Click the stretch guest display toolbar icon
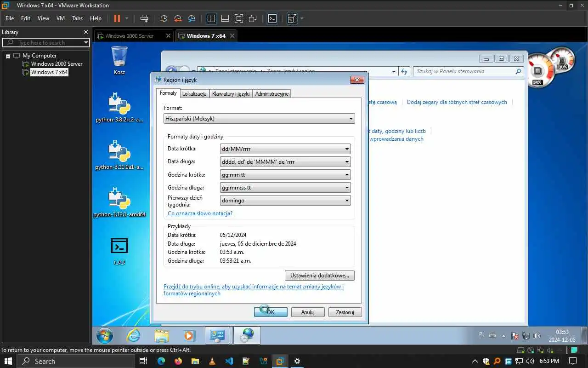Screen dimensions: 588x368 [292, 18]
